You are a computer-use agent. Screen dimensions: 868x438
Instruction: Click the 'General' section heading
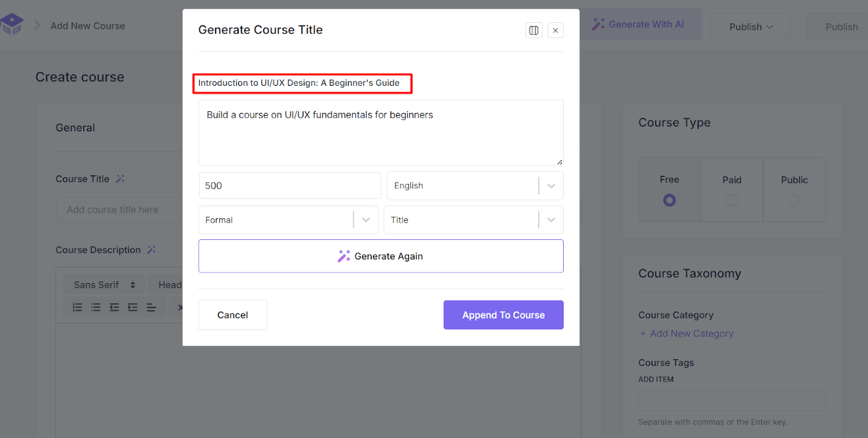[x=75, y=128]
